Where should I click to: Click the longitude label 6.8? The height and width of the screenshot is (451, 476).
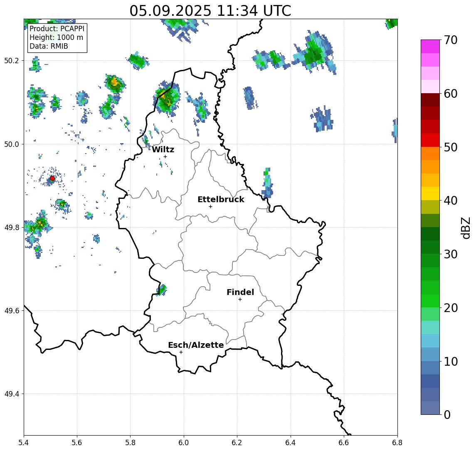[x=397, y=443]
